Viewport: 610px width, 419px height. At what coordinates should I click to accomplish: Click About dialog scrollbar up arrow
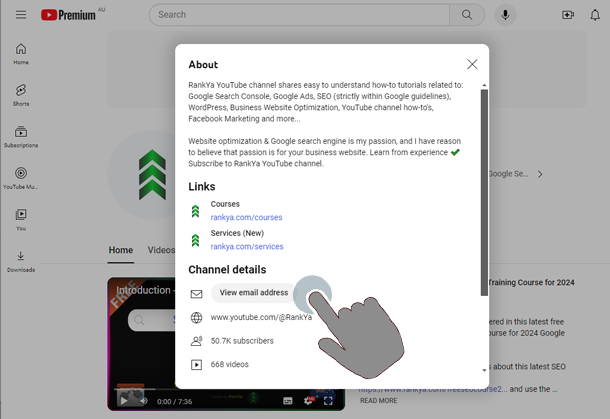point(484,85)
